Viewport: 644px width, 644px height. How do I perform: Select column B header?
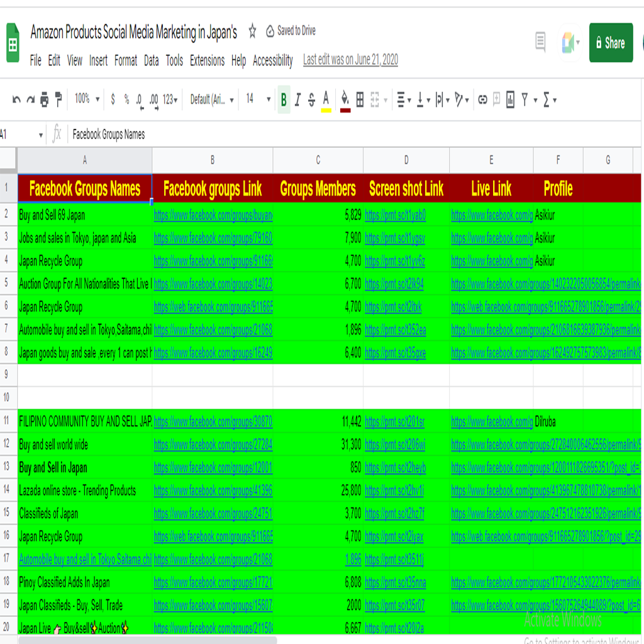pyautogui.click(x=213, y=160)
